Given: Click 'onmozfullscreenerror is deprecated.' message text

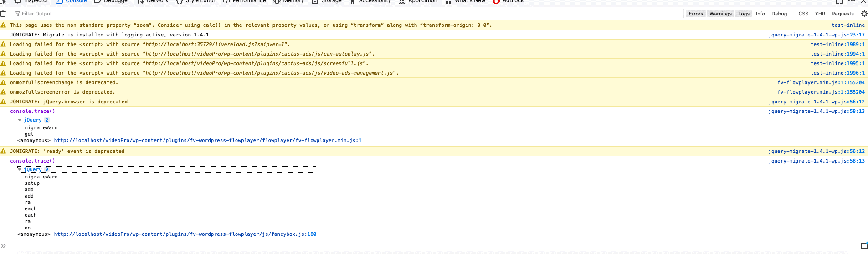Looking at the screenshot, I should point(62,92).
